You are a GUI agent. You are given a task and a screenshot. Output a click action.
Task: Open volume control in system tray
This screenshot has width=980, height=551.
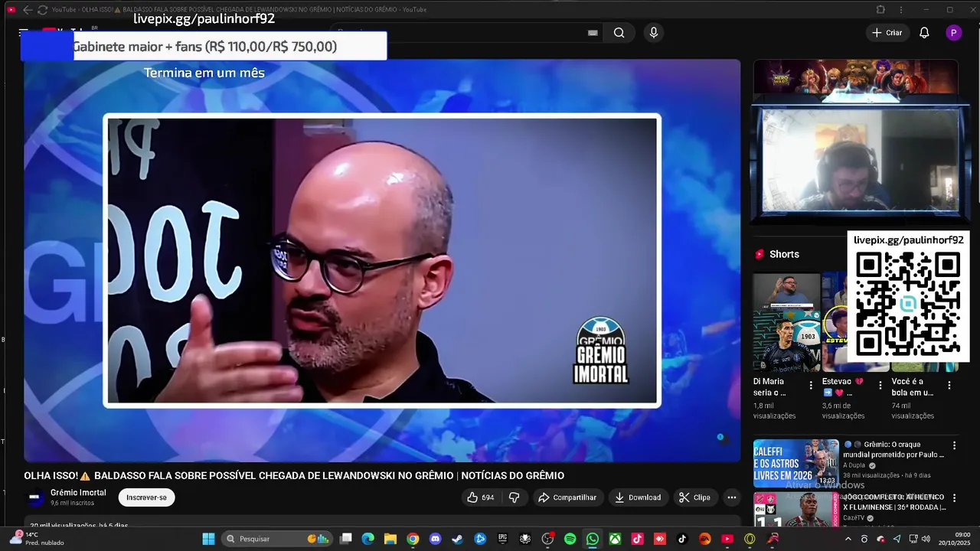tap(926, 539)
